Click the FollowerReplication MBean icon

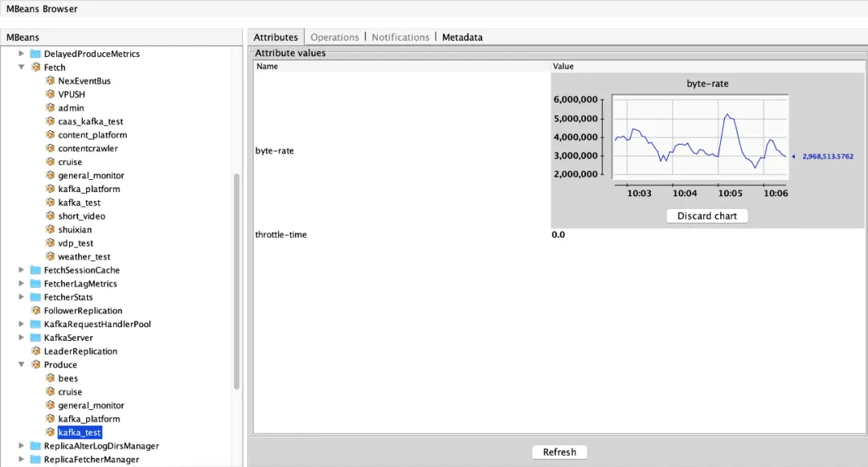[x=36, y=310]
